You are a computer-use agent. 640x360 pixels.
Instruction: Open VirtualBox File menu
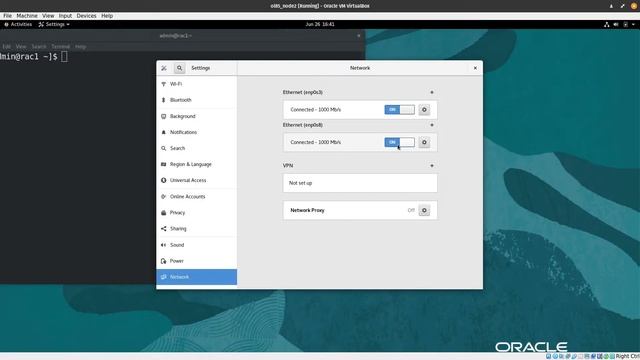(x=7, y=16)
